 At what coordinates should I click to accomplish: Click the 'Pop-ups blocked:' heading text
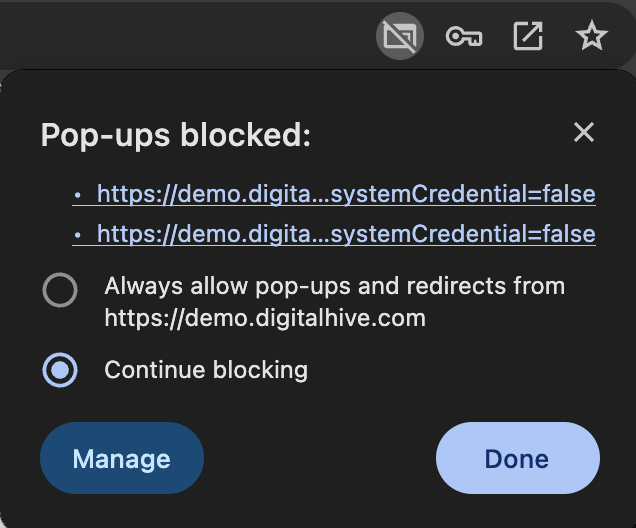(x=176, y=135)
